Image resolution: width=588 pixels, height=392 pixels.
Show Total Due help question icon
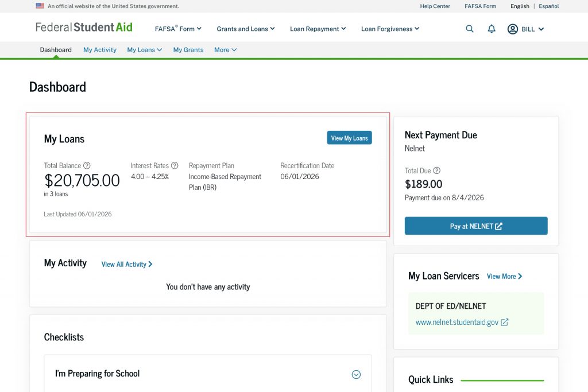[x=436, y=170]
